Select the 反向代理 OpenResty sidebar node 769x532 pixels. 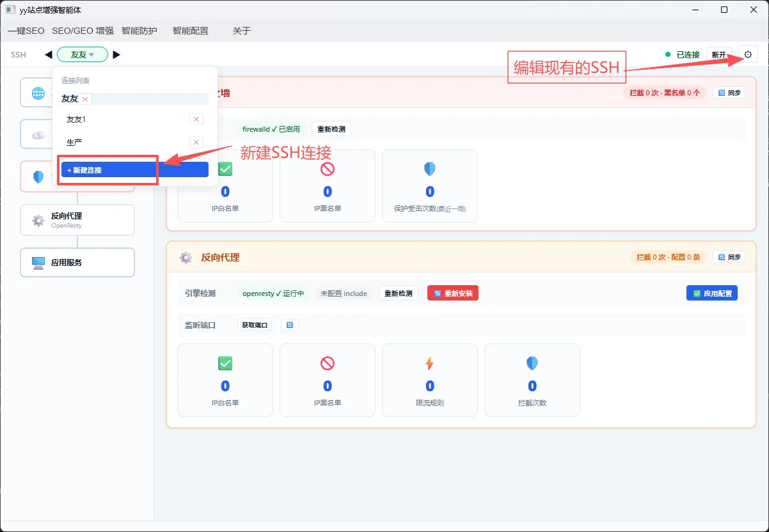click(x=77, y=220)
